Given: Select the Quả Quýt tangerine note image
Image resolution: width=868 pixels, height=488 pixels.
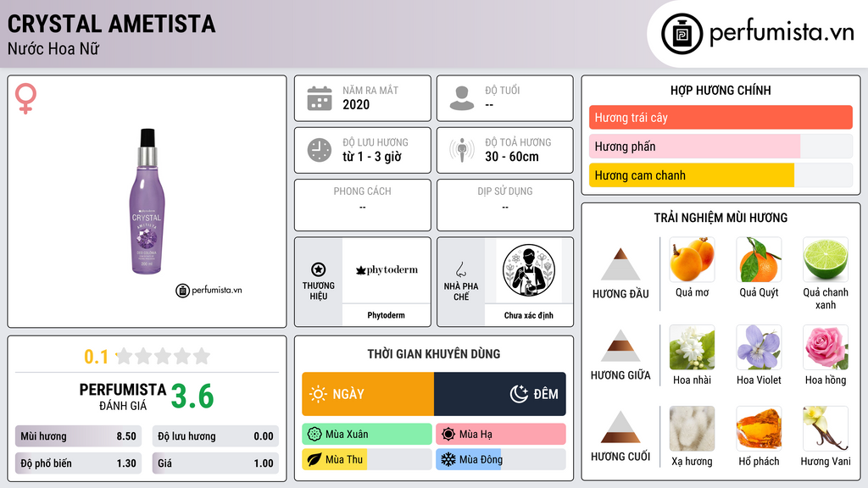Looking at the screenshot, I should 759,259.
